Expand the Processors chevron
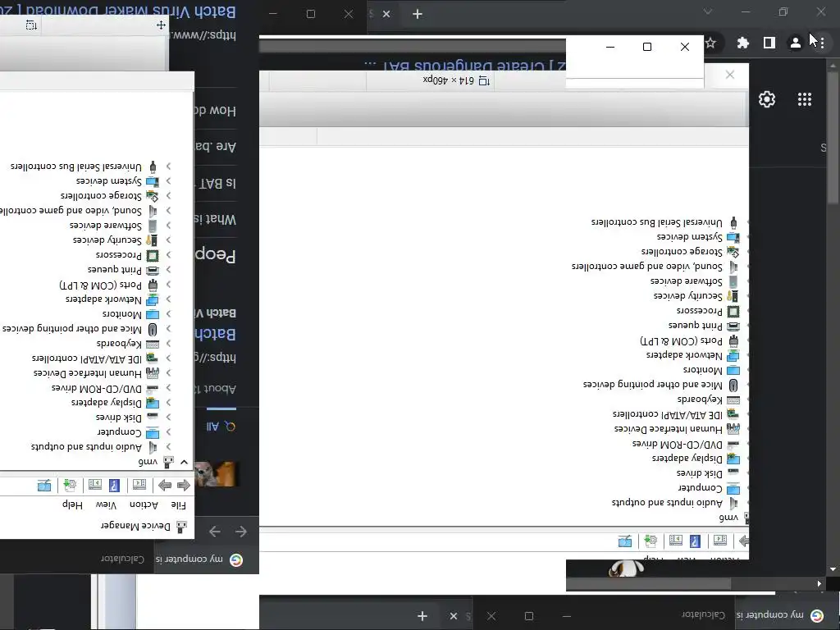 (x=168, y=255)
